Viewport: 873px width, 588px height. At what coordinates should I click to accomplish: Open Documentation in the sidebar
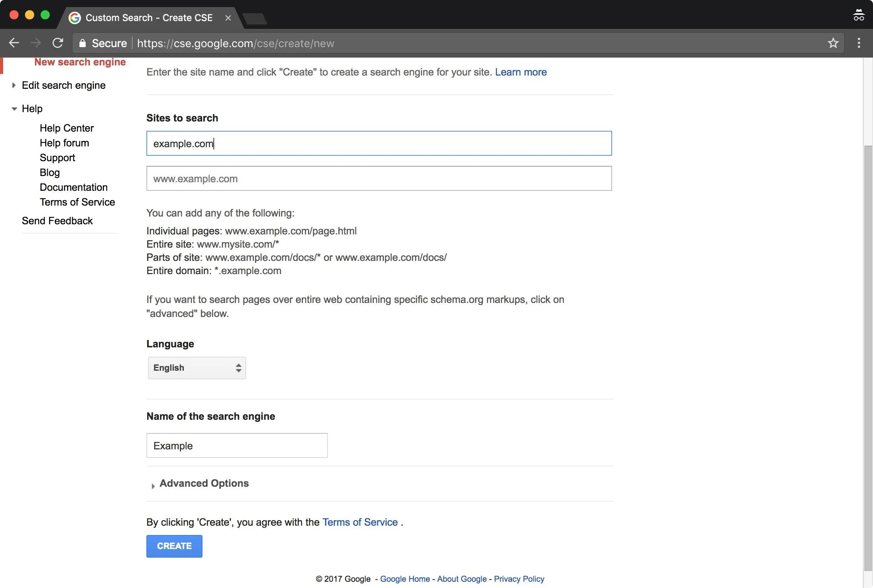74,187
